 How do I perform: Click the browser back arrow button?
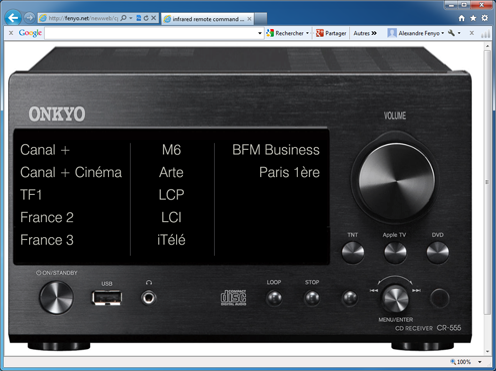tap(13, 18)
